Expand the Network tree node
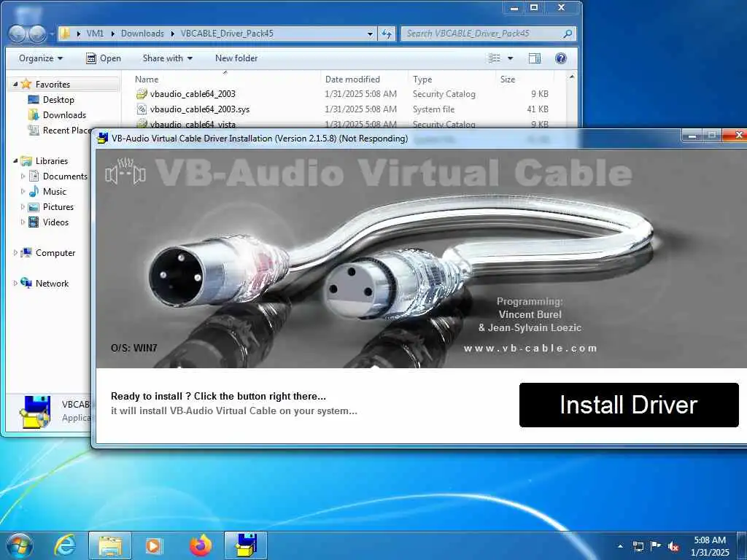Image resolution: width=747 pixels, height=560 pixels. [x=15, y=284]
